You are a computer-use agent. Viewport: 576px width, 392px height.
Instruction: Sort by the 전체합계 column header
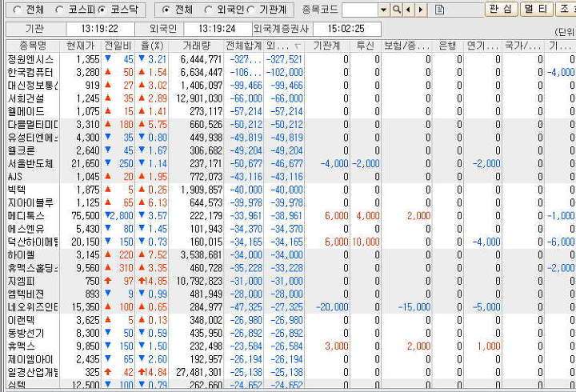[x=244, y=46]
